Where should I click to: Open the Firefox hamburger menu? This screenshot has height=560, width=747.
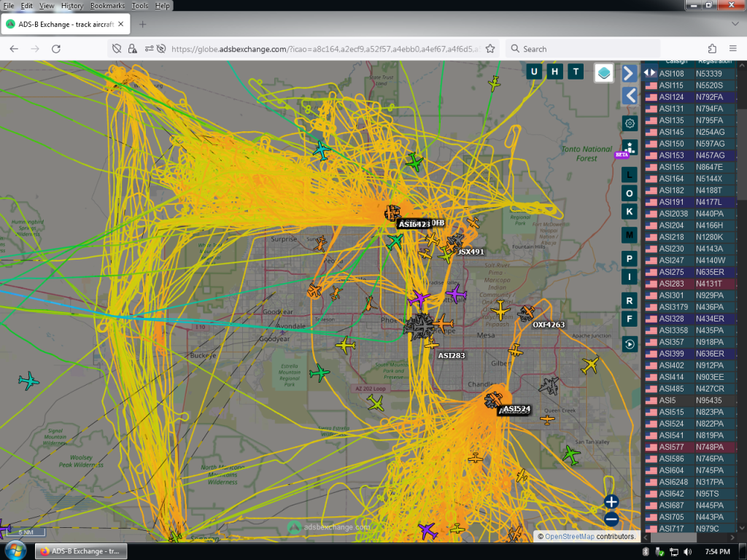(x=732, y=49)
